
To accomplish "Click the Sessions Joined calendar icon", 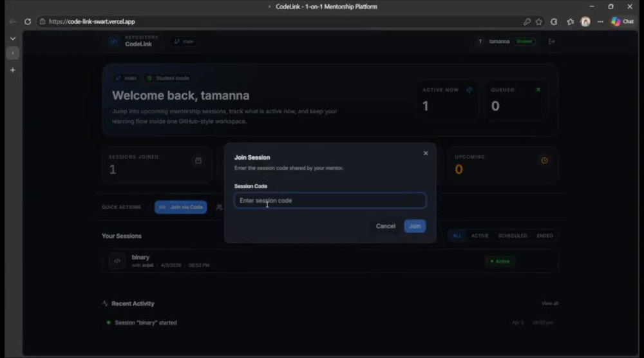I will tap(198, 160).
